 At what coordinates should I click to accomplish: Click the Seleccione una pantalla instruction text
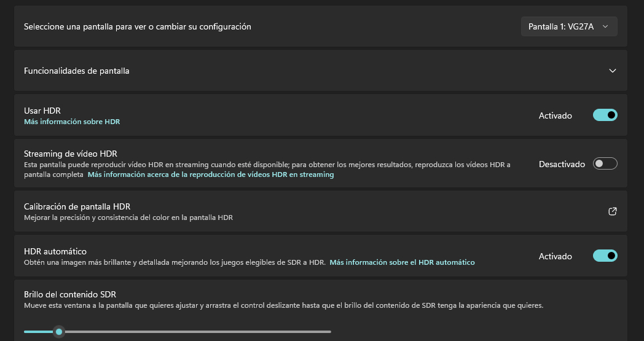coord(138,26)
